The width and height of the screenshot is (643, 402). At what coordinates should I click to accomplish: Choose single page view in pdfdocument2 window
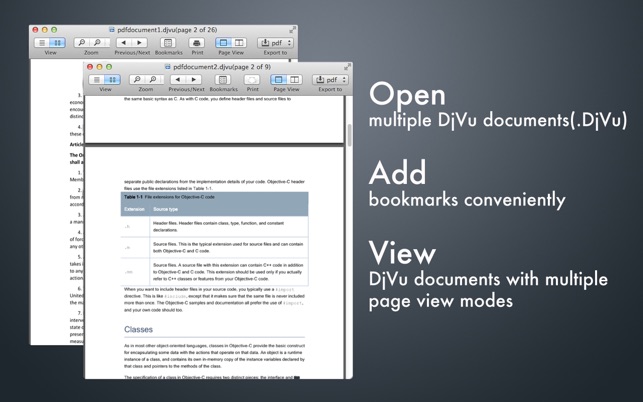click(x=278, y=79)
